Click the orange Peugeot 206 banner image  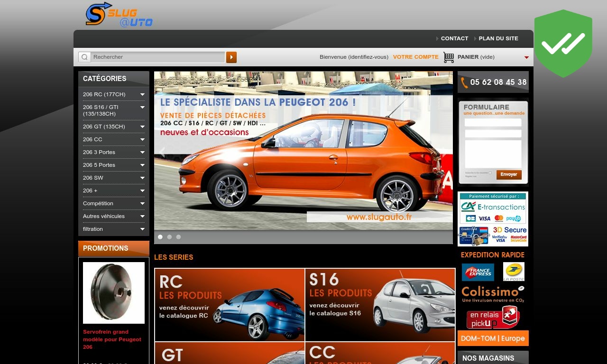point(303,151)
